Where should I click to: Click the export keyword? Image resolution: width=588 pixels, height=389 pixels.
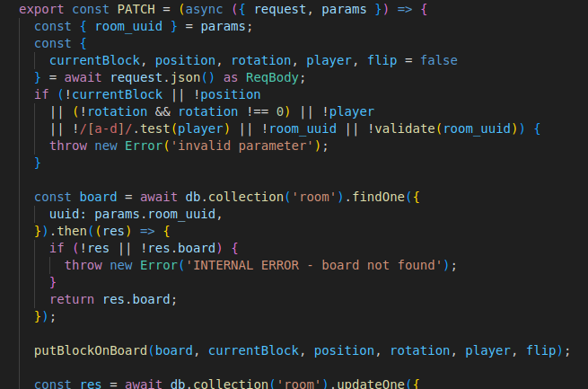[41, 9]
